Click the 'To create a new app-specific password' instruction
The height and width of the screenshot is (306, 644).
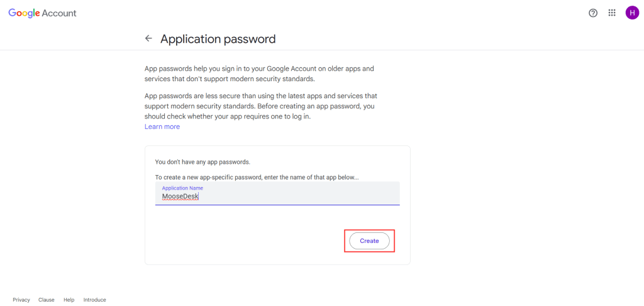coord(257,178)
